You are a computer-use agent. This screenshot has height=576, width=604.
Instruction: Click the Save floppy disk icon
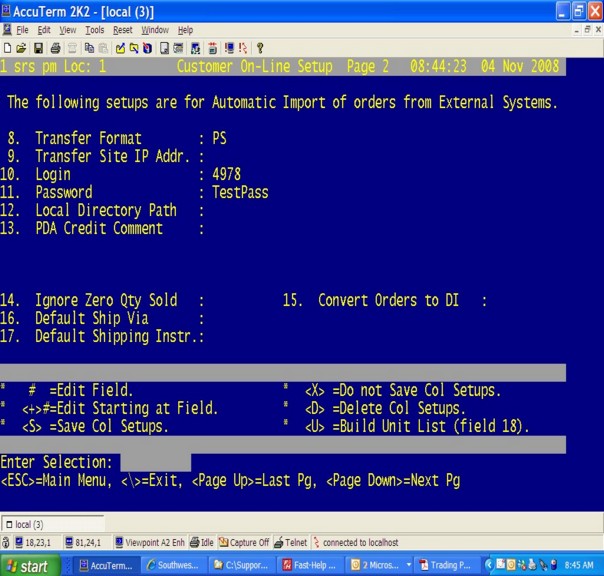38,48
